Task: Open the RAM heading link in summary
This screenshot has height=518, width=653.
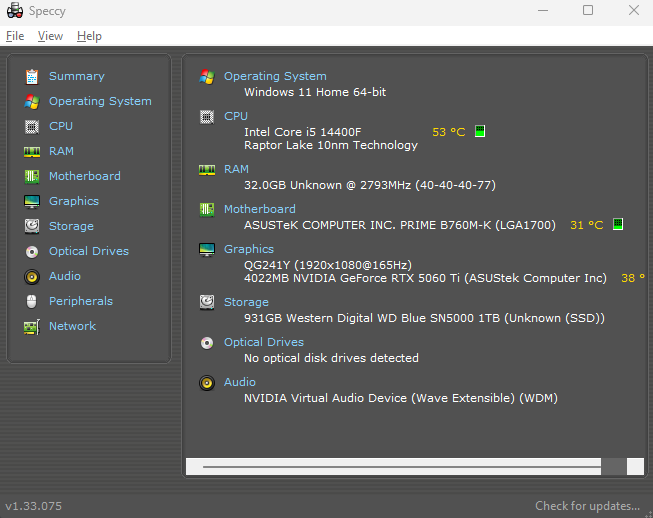Action: [237, 169]
